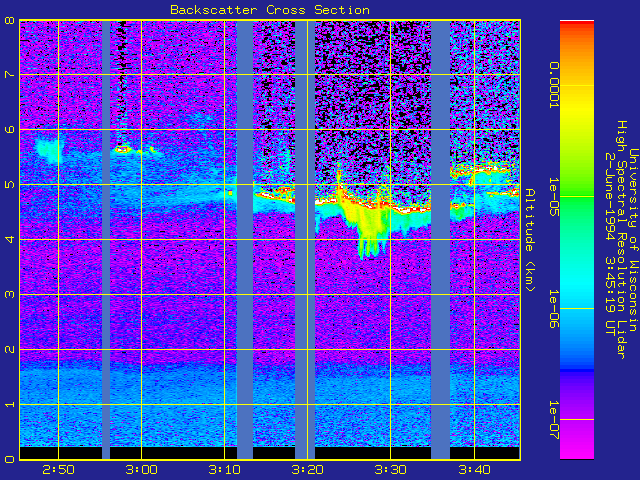This screenshot has width=640, height=480.
Task: Click altitude axis label 6
Action: tap(9, 129)
